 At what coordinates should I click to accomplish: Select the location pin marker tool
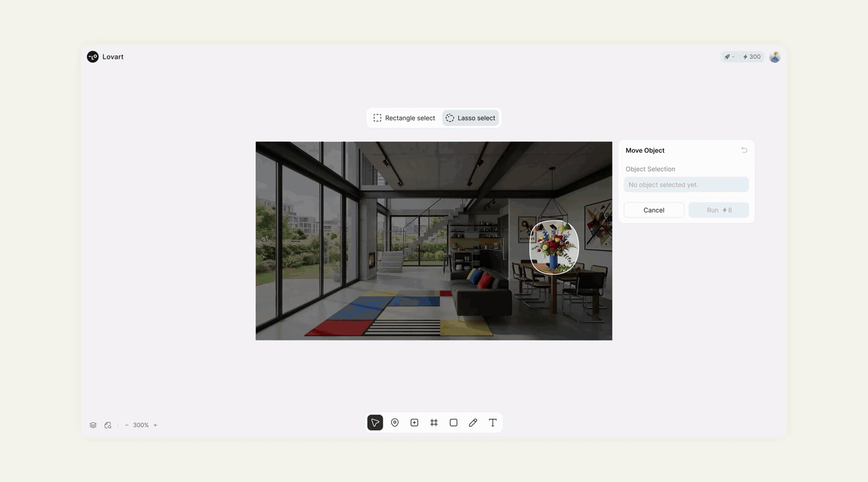point(395,423)
